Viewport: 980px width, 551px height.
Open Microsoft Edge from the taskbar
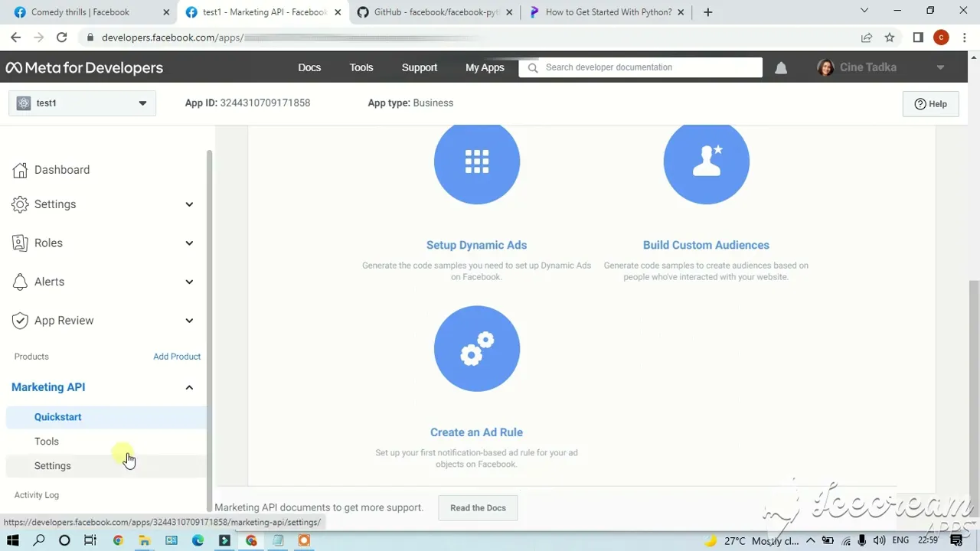pos(198,540)
